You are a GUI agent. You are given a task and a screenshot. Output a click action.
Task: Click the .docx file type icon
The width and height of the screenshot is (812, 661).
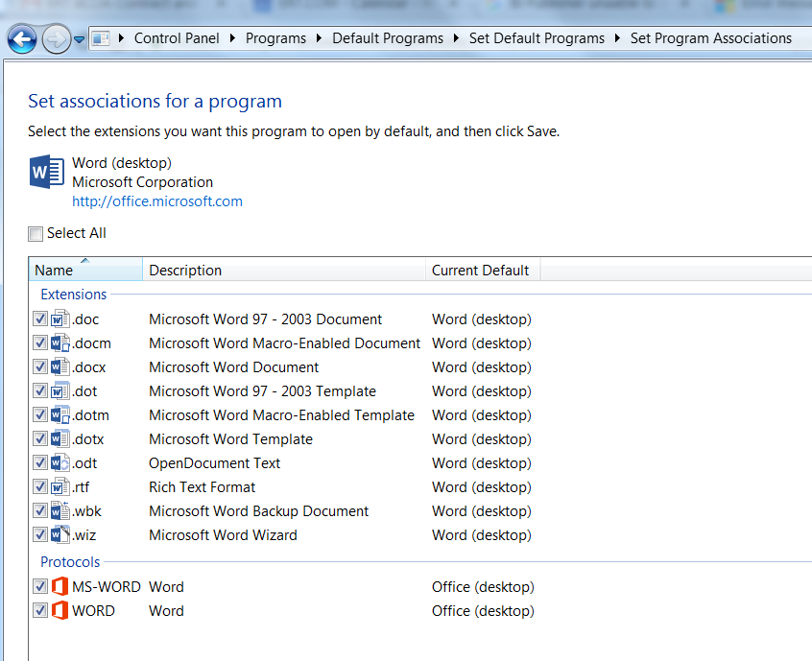click(x=60, y=367)
